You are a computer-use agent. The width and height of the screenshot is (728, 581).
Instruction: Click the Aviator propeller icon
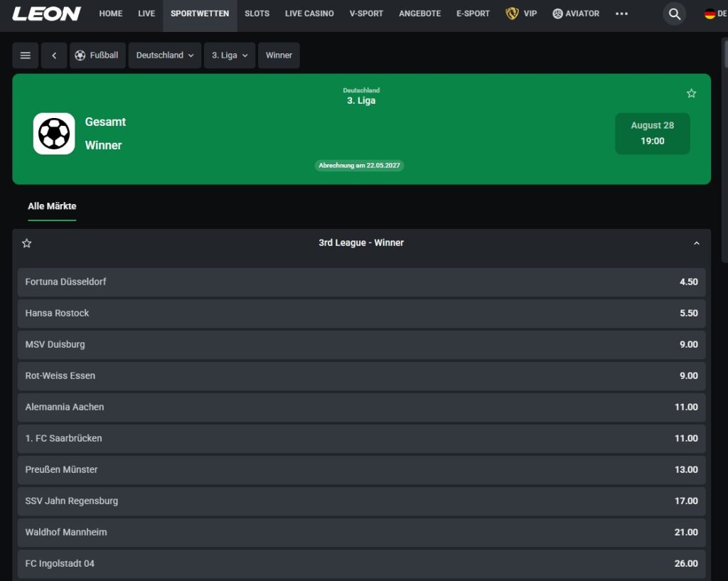pos(557,14)
